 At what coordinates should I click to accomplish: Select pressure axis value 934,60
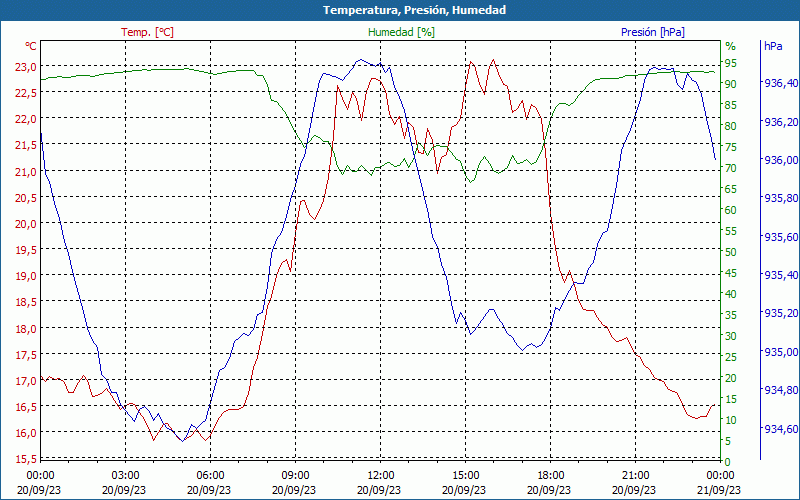click(781, 429)
